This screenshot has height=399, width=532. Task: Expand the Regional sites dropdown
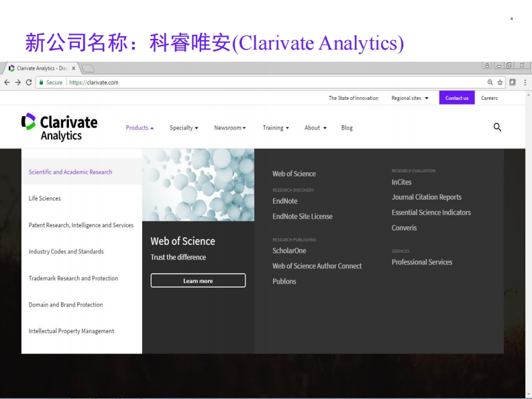[x=410, y=98]
